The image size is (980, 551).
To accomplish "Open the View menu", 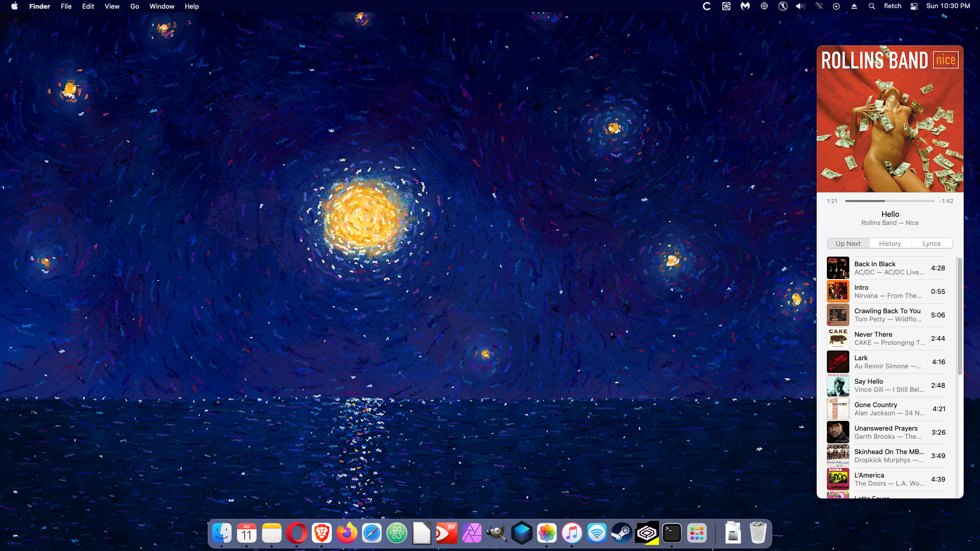I will pyautogui.click(x=112, y=6).
